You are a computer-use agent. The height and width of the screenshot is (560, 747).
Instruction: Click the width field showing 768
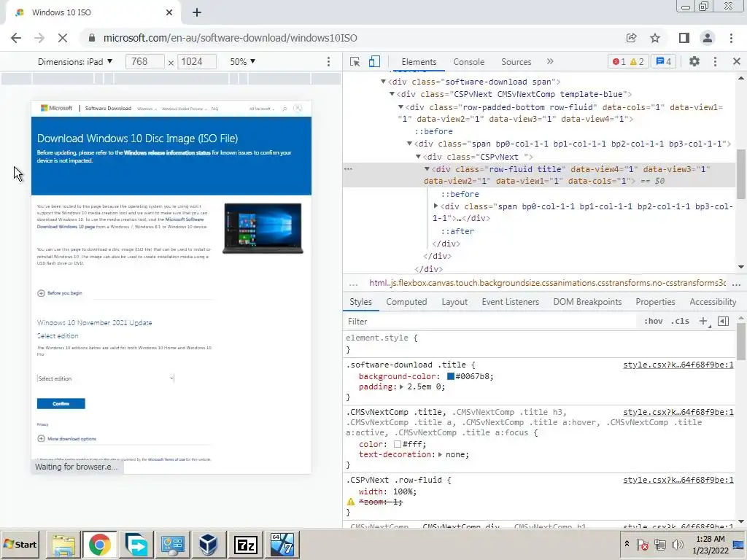point(145,62)
